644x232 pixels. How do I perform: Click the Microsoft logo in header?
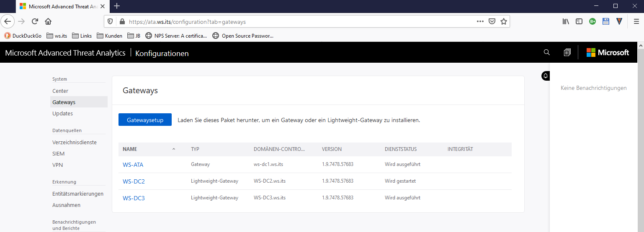pyautogui.click(x=608, y=52)
